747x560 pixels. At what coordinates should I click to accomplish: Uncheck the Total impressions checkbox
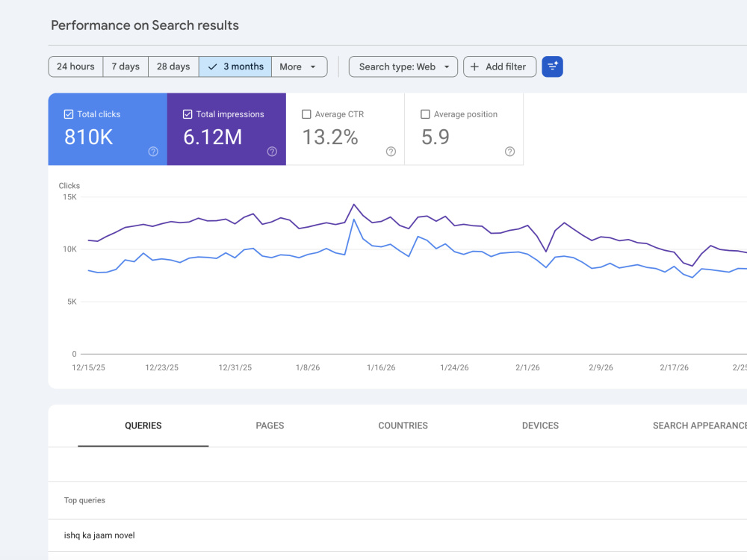[x=187, y=114]
